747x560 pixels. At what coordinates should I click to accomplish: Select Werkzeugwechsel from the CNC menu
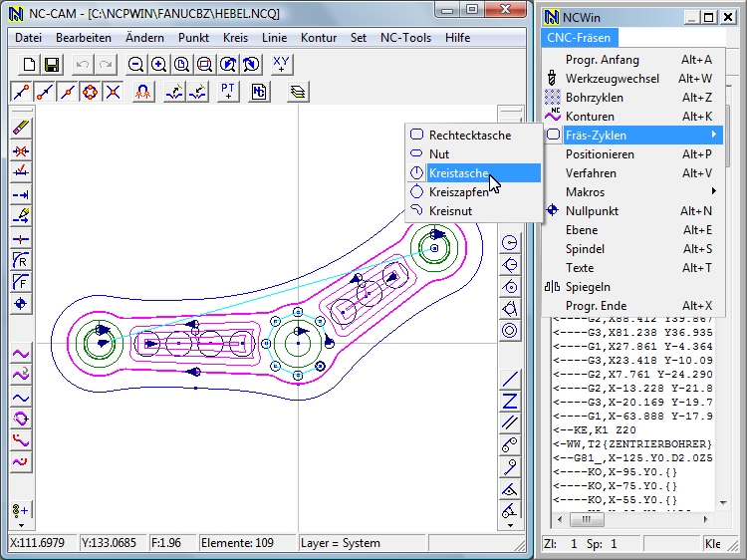pos(612,79)
